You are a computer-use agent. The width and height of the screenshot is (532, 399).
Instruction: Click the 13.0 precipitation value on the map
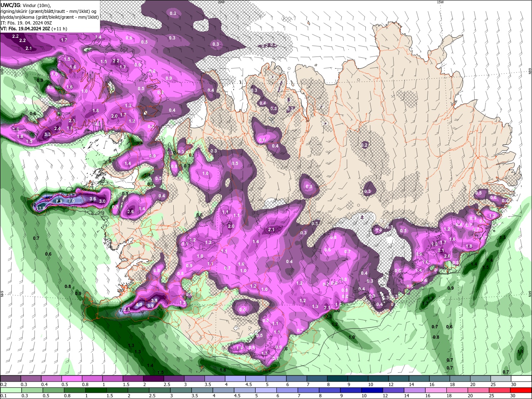point(41,208)
